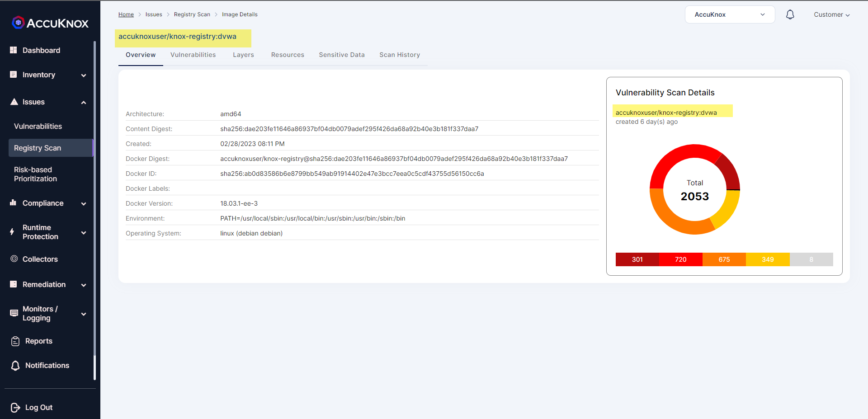Expand the Compliance menu chevron
Screen dimensions: 868x419
click(84, 204)
